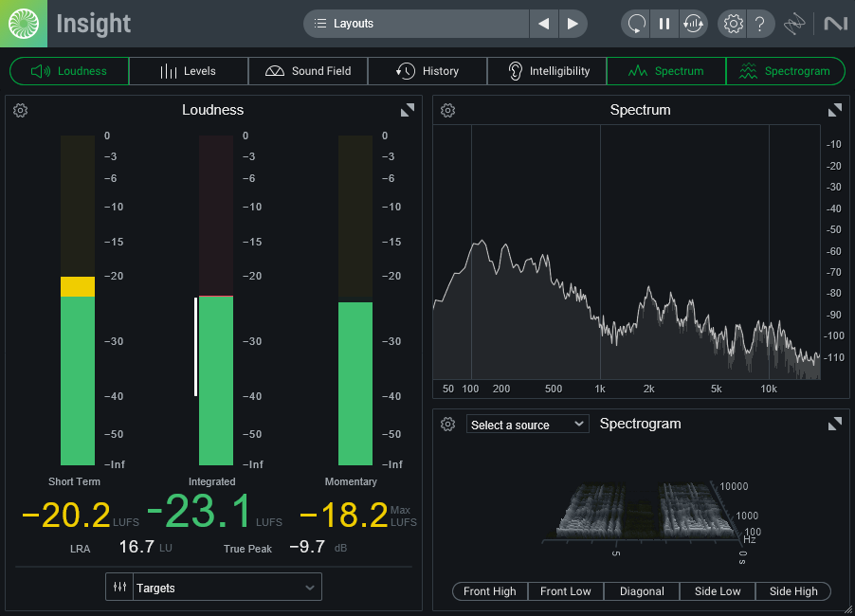Expand the Spectrum panel fullscreen

pyautogui.click(x=835, y=110)
